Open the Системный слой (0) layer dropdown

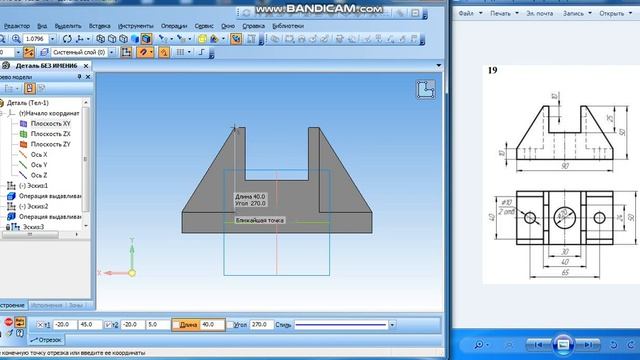[111, 52]
